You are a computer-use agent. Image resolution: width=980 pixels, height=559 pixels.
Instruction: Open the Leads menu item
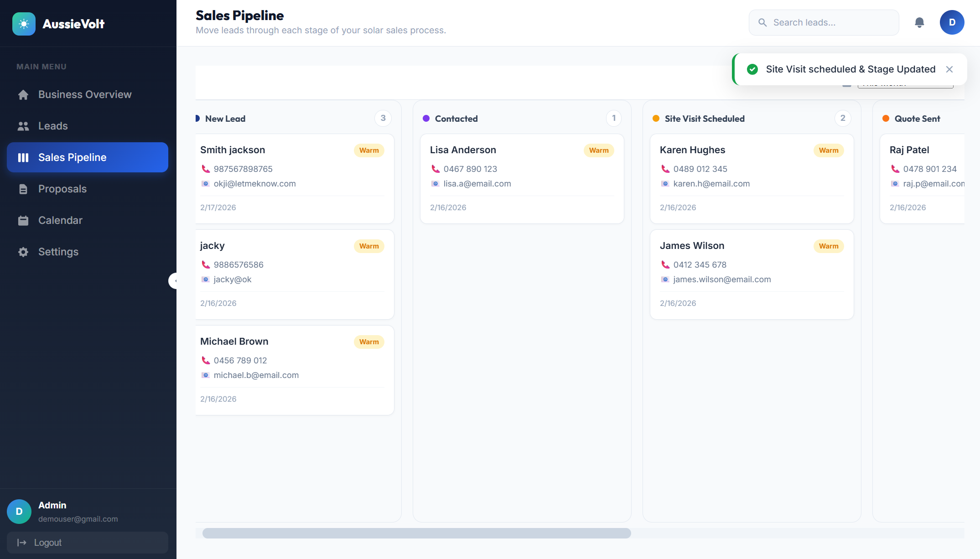53,126
